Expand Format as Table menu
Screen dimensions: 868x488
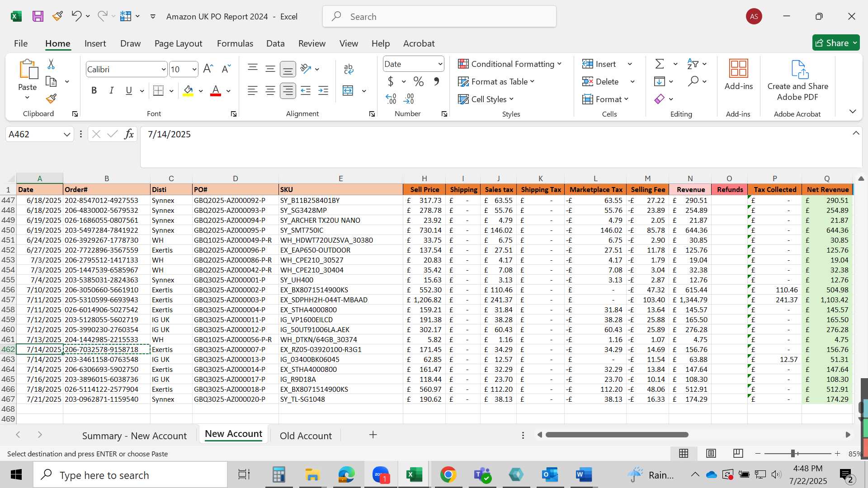(496, 81)
